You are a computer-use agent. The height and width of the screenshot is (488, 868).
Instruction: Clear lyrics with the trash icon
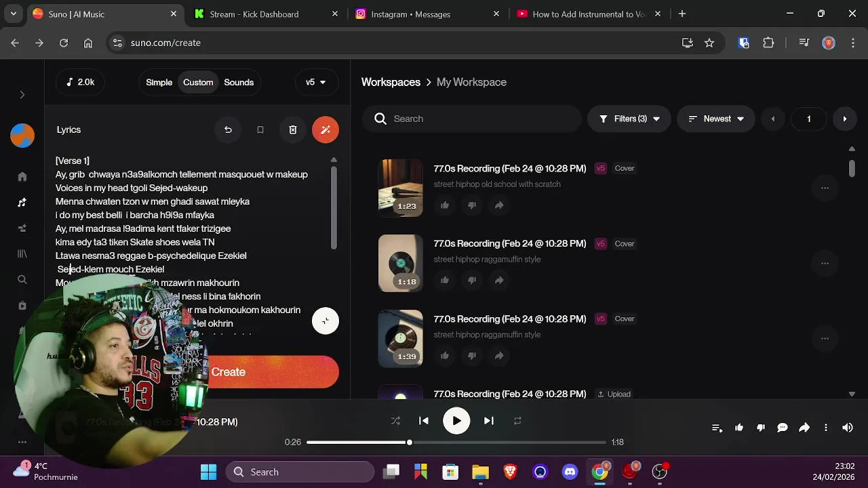pyautogui.click(x=293, y=129)
